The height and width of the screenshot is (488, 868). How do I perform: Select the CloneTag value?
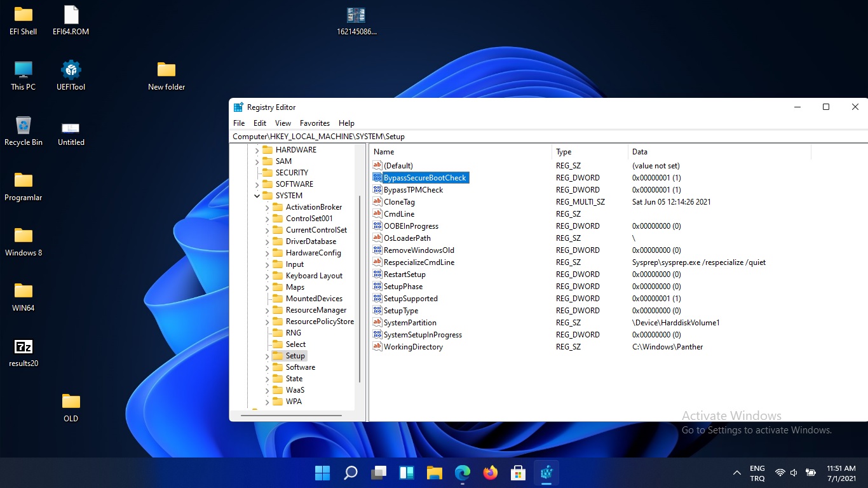coord(399,202)
